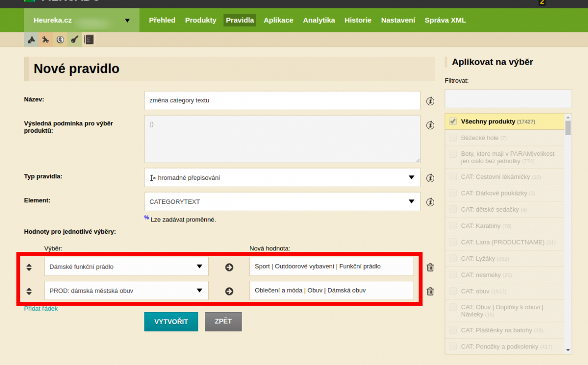
Task: Show info for Typ pravidla
Action: (430, 178)
